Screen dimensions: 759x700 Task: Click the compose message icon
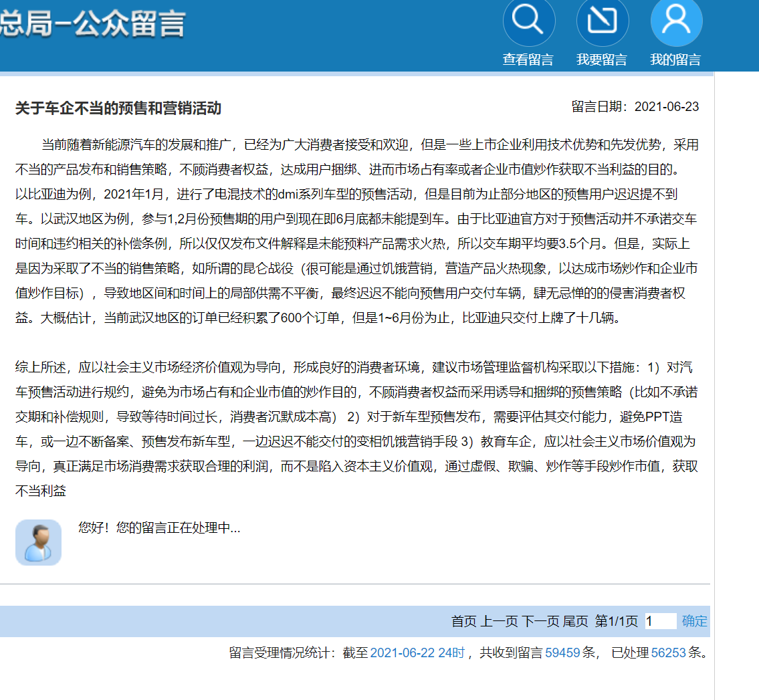click(602, 22)
